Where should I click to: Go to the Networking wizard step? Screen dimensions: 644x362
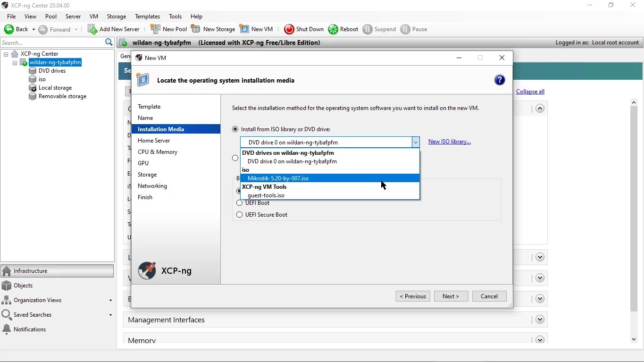pos(152,186)
